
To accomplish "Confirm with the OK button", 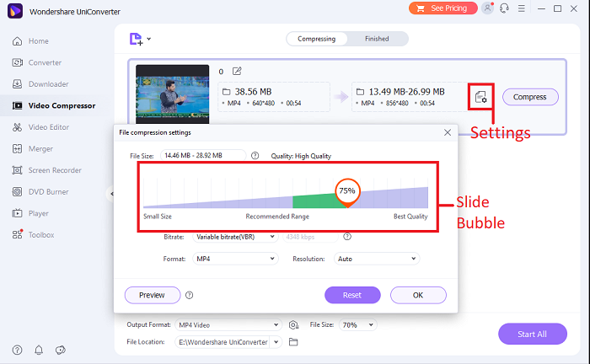I will [418, 295].
